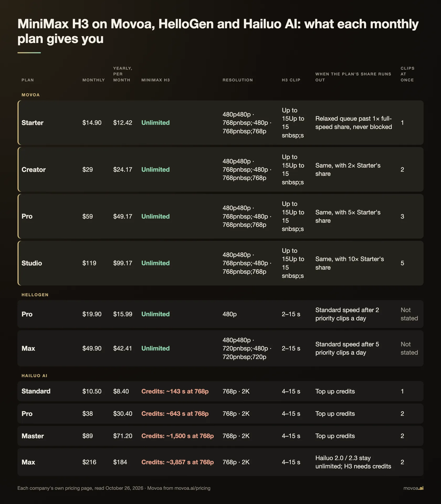Click the Movoa Starter plan name
Screen dimensions: 441x504
(x=32, y=123)
